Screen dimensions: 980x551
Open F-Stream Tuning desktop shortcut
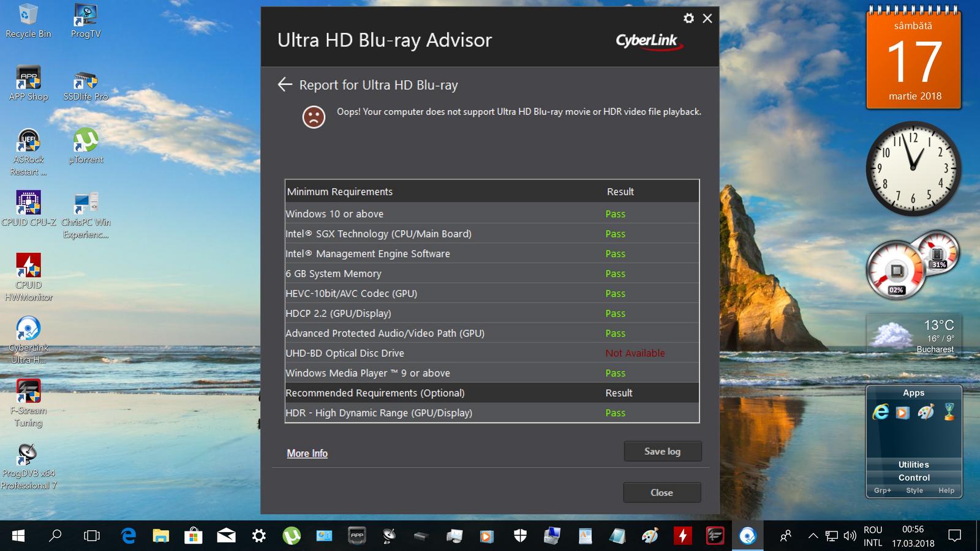click(28, 403)
